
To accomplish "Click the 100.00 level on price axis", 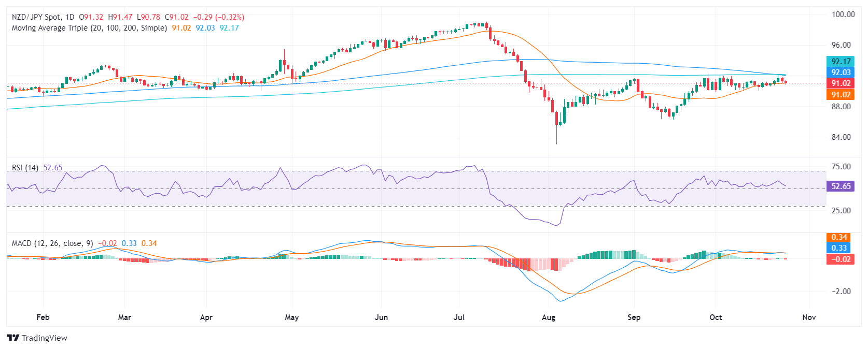I will click(843, 14).
